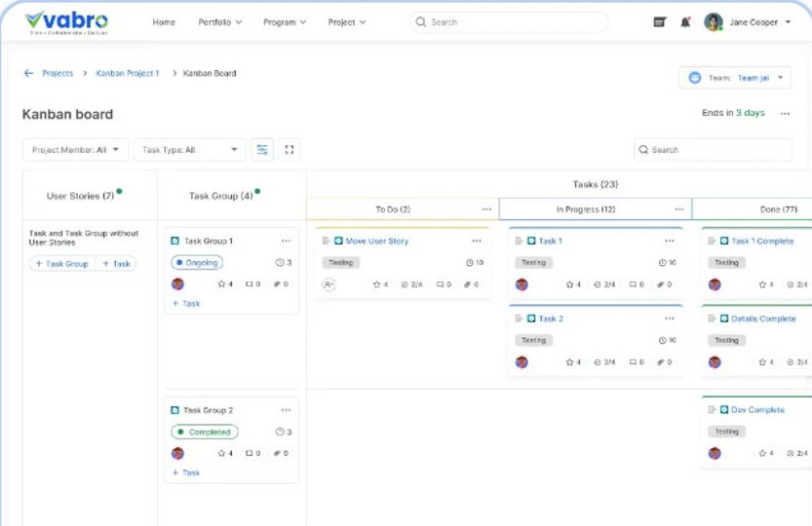This screenshot has height=526, width=812.
Task: Open the Portfolio menu
Action: tap(219, 22)
